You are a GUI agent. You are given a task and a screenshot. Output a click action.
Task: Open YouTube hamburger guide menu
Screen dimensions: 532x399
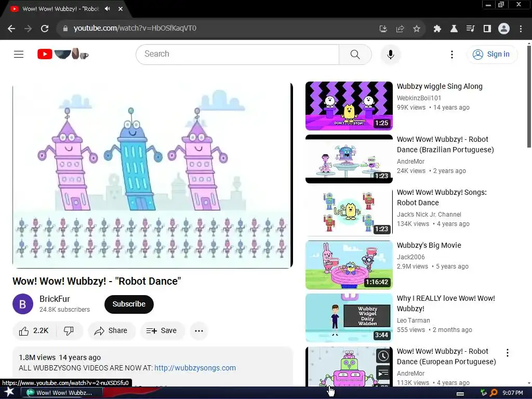click(19, 54)
